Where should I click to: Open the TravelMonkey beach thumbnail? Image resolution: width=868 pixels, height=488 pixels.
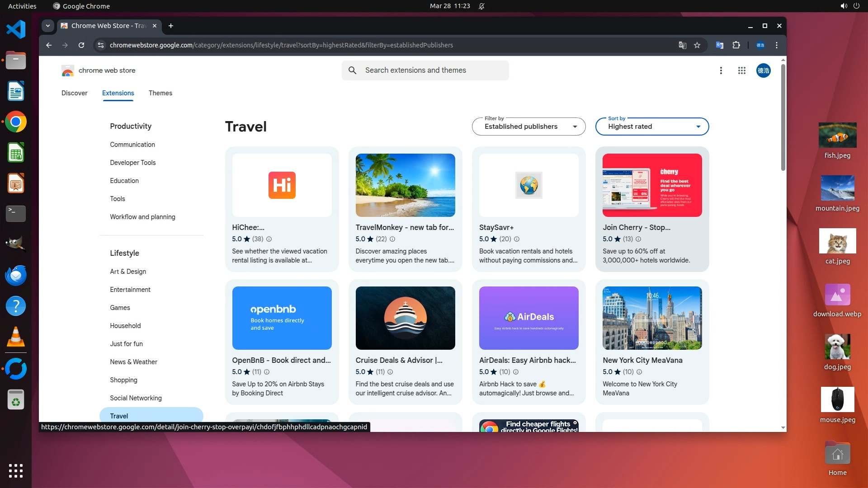[x=405, y=185]
